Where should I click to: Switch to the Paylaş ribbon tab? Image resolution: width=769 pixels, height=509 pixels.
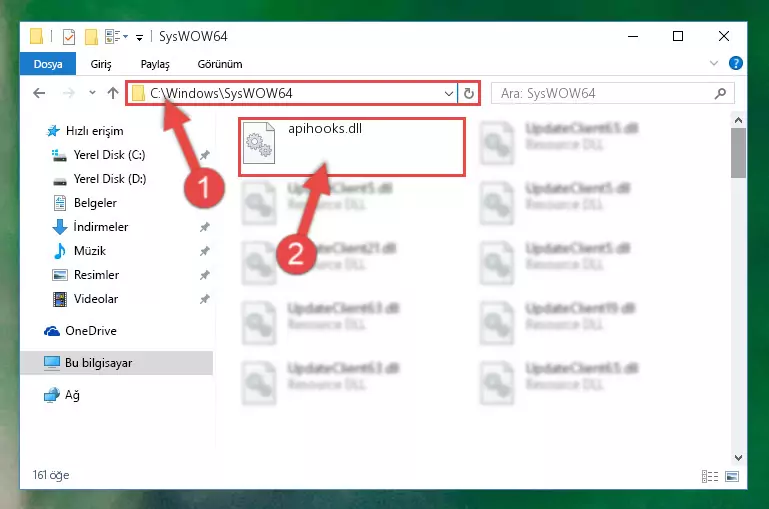155,64
